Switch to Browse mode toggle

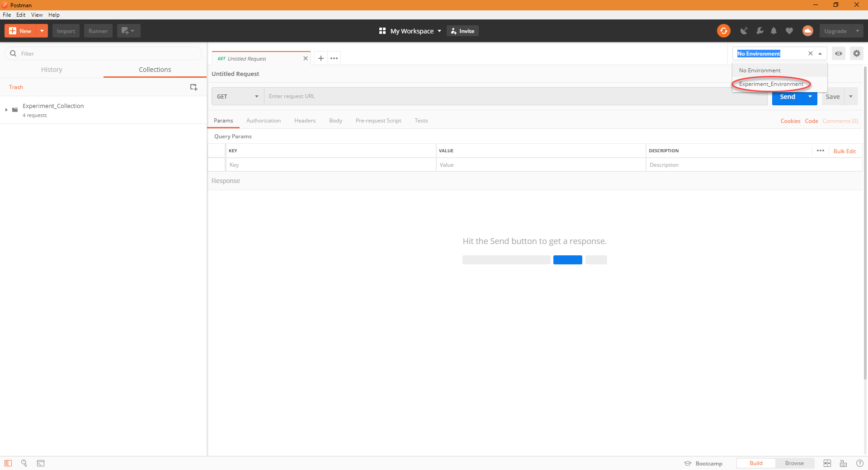click(794, 463)
